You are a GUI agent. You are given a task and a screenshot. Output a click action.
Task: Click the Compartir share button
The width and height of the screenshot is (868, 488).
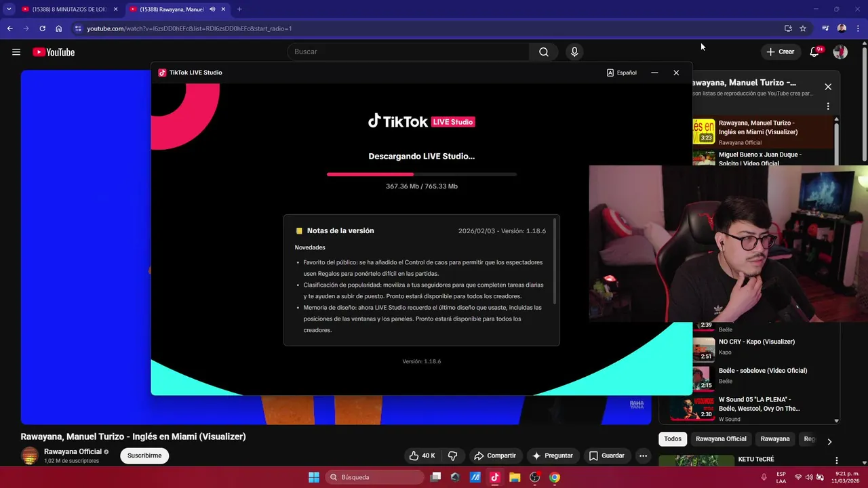494,455
